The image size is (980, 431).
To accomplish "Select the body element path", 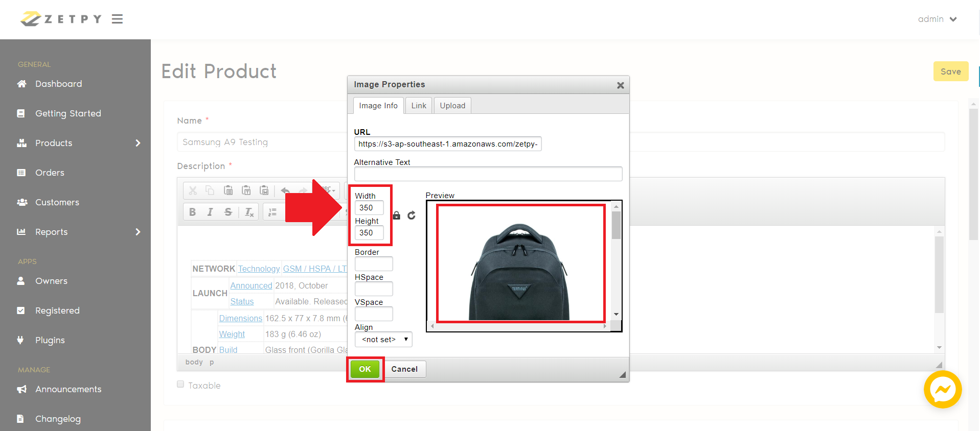I will (194, 362).
